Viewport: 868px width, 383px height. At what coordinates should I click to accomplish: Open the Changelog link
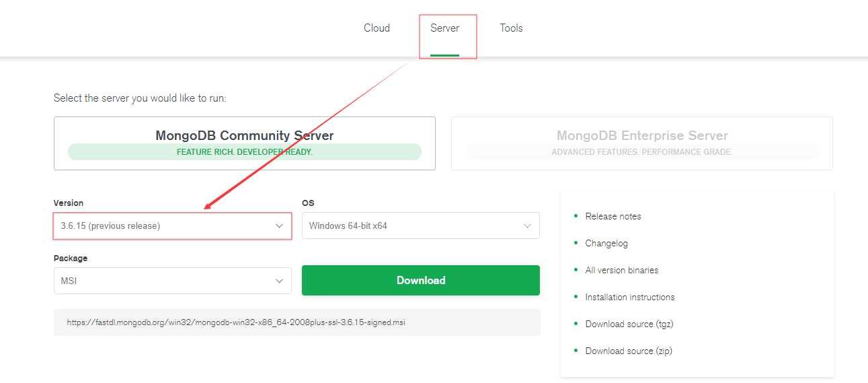[606, 243]
